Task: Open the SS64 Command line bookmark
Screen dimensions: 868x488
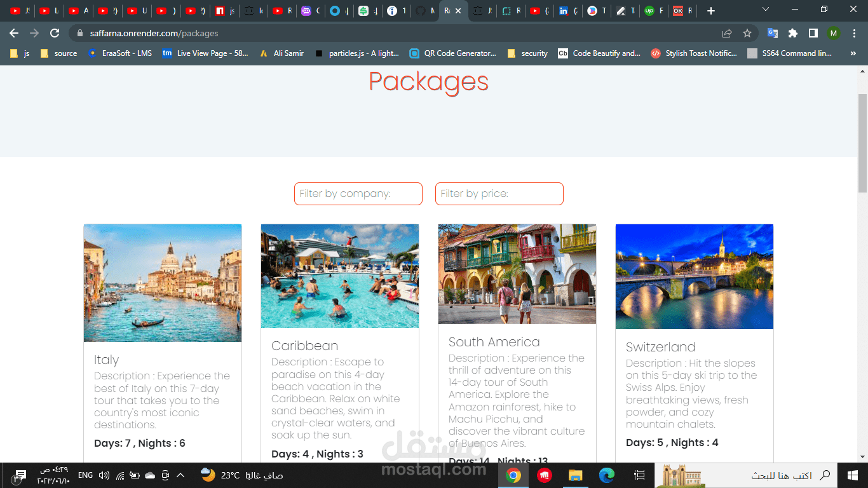Action: tap(790, 53)
